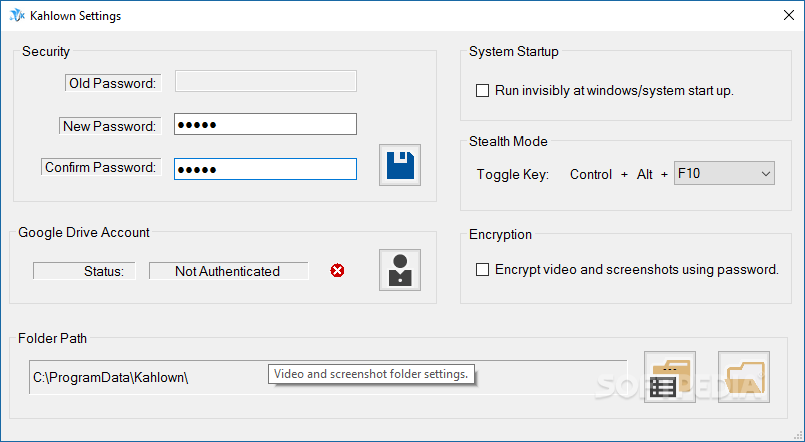805x442 pixels.
Task: Close the Kahlown Settings window
Action: [x=789, y=15]
